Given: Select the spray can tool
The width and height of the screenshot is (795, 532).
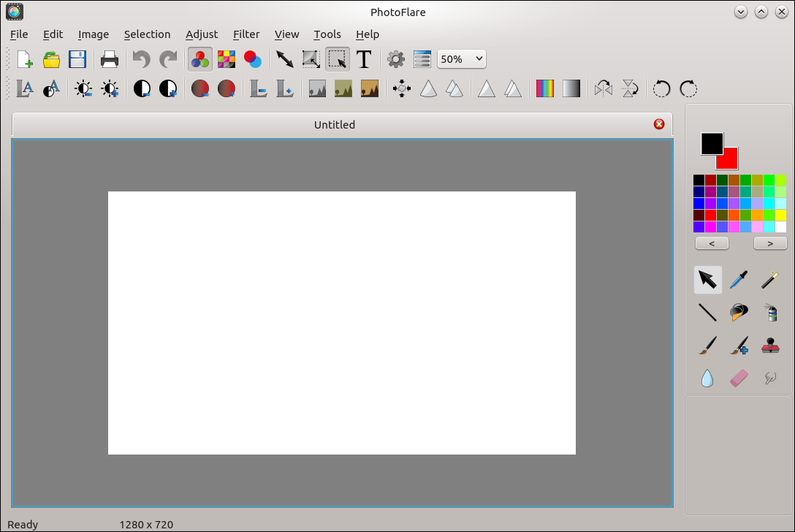Looking at the screenshot, I should tap(769, 313).
